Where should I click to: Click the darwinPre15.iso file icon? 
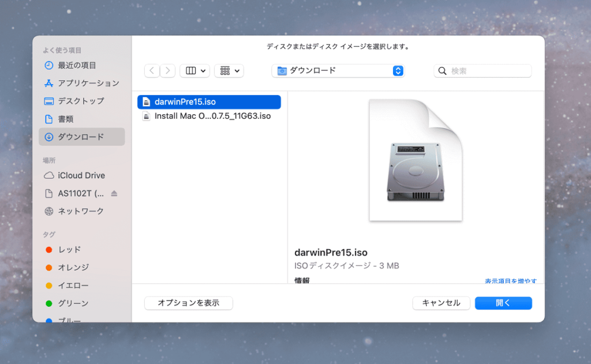[146, 102]
